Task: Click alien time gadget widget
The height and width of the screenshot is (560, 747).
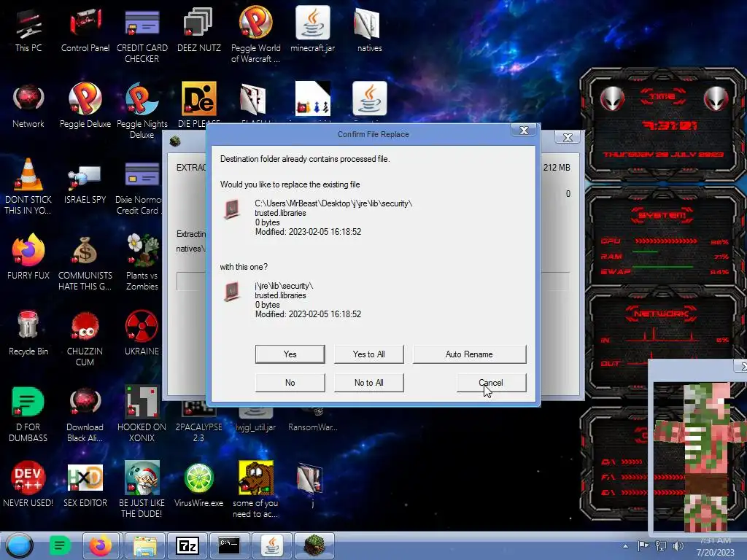Action: click(x=664, y=125)
